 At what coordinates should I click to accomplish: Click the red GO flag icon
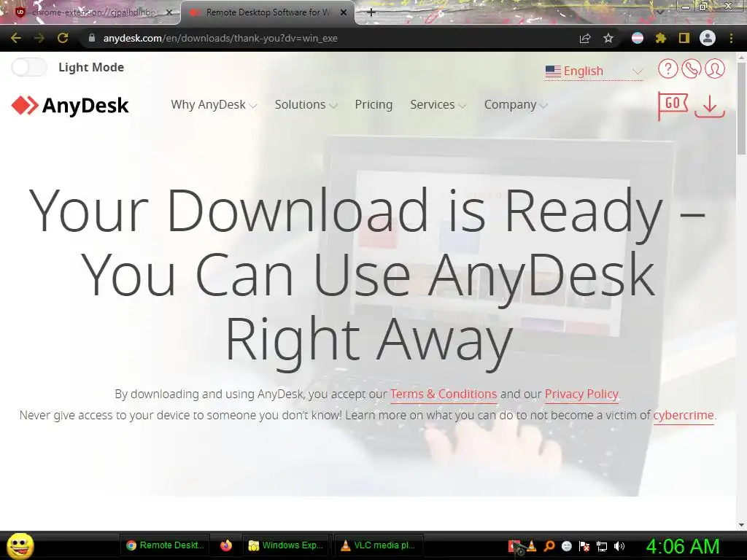673,105
